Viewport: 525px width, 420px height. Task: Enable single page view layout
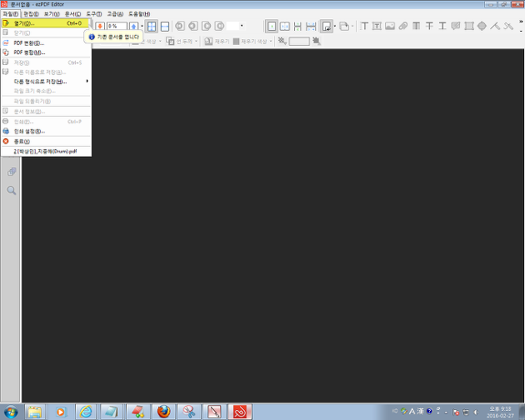click(272, 26)
